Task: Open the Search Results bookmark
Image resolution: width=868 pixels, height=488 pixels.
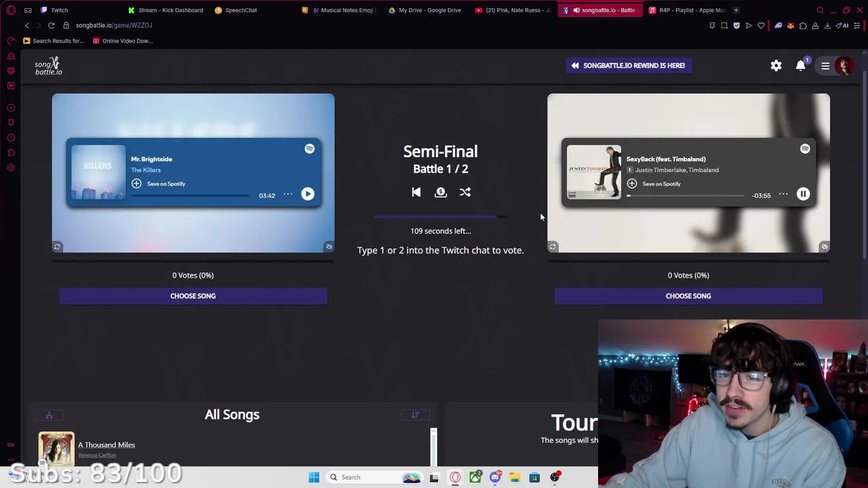Action: click(x=54, y=41)
